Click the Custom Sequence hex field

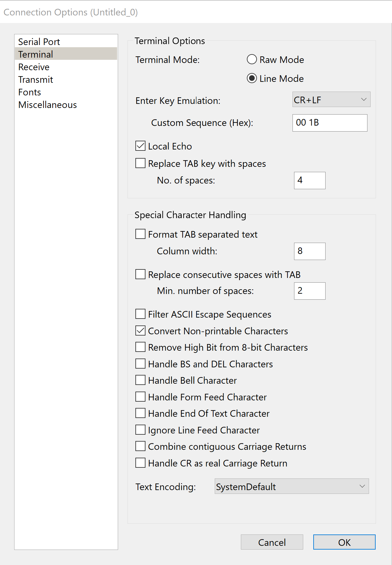click(x=330, y=123)
